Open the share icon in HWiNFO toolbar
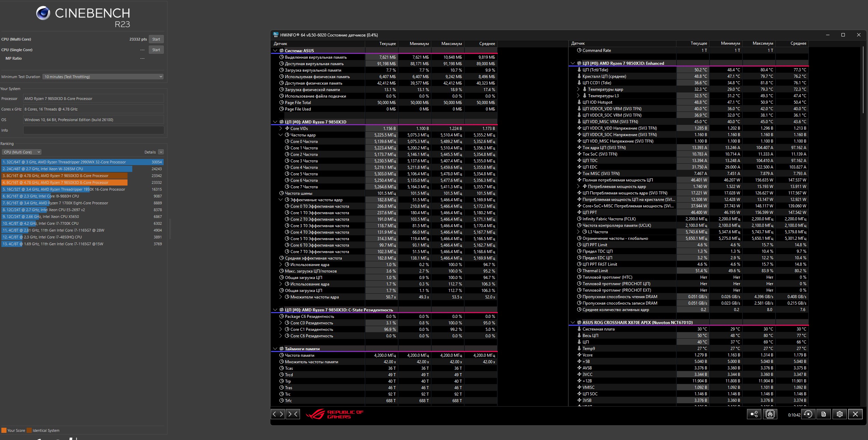868x440 pixels. coord(754,414)
